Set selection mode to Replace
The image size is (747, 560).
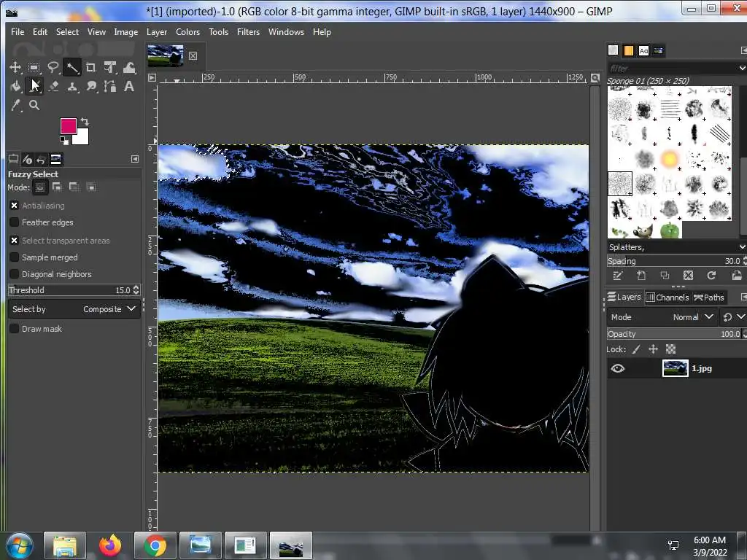(40, 187)
